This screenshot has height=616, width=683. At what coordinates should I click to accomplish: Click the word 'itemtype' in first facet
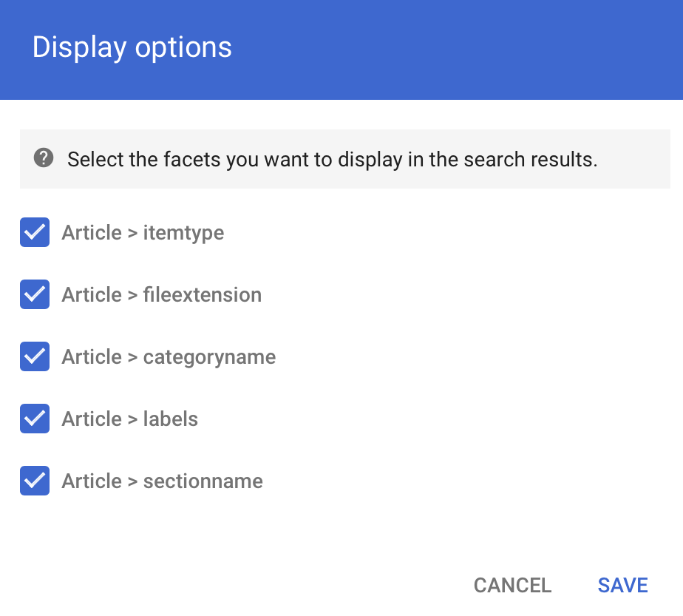click(183, 233)
